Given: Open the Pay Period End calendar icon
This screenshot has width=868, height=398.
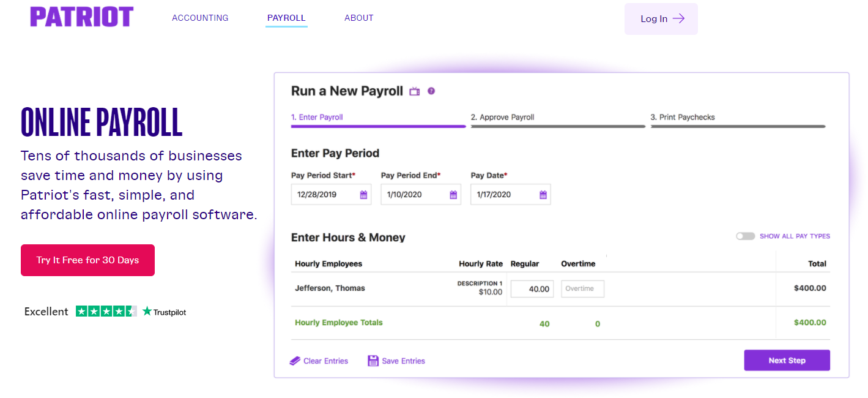Looking at the screenshot, I should tap(453, 195).
